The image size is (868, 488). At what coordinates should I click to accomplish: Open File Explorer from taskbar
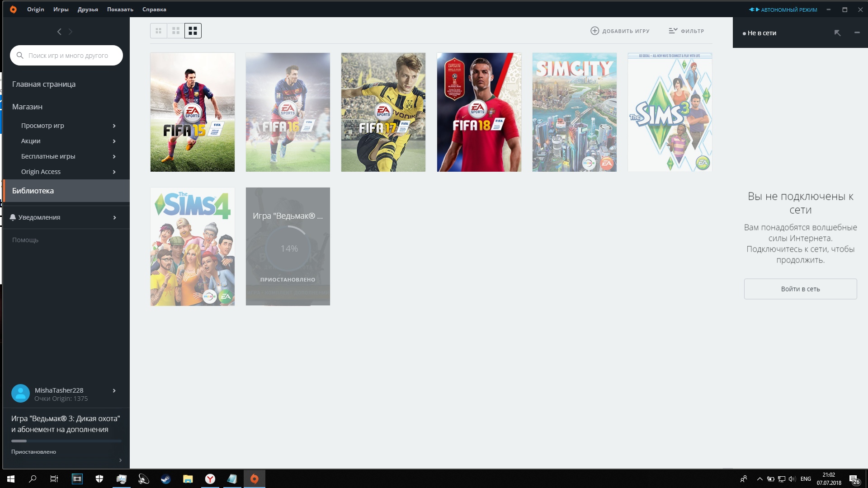click(x=188, y=479)
